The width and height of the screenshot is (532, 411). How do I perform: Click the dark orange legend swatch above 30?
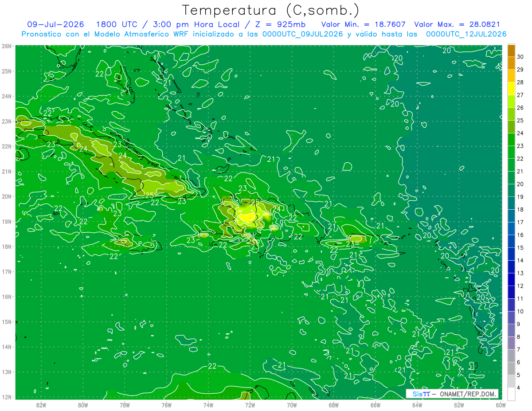pyautogui.click(x=511, y=51)
